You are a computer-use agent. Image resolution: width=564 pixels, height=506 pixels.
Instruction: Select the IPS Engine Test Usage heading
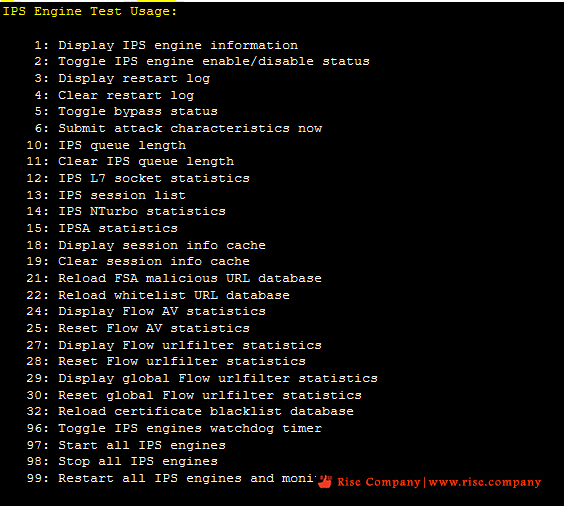tap(90, 11)
